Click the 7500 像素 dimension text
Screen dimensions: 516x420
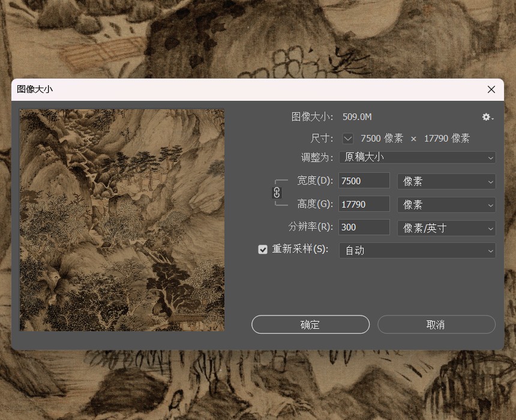tap(382, 138)
